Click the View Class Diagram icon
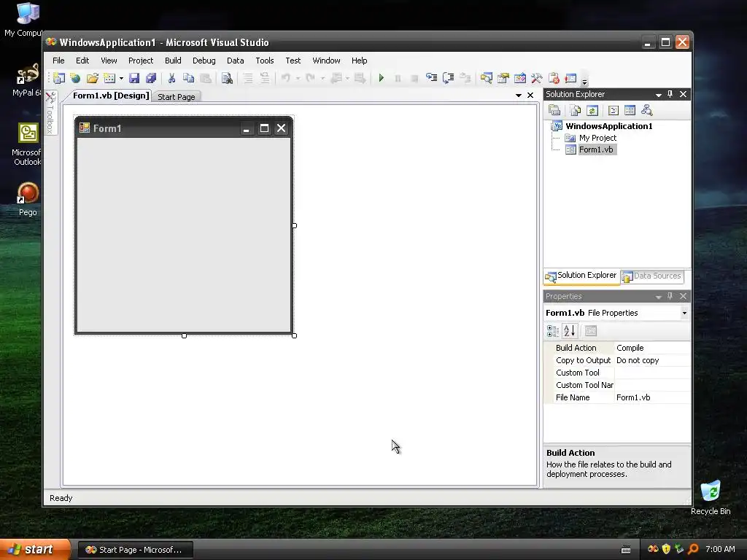 coord(646,111)
